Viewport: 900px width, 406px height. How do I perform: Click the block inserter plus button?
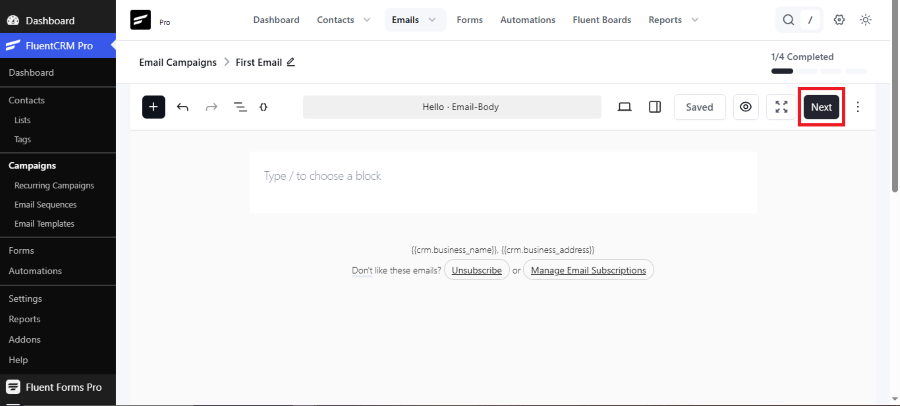[153, 107]
